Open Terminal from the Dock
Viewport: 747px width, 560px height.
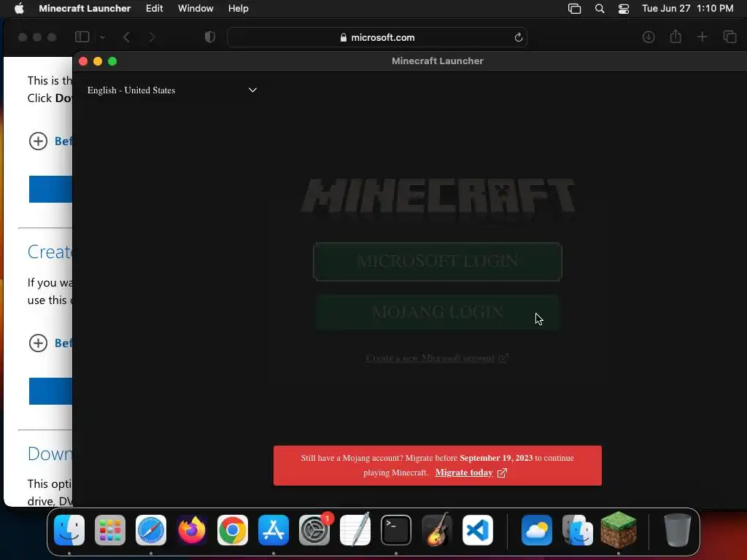396,529
